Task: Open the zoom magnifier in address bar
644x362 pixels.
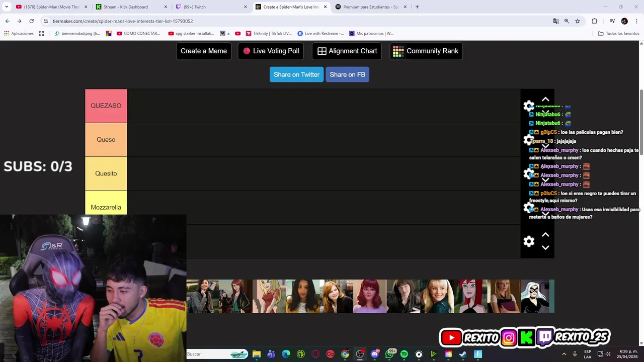Action: click(567, 21)
